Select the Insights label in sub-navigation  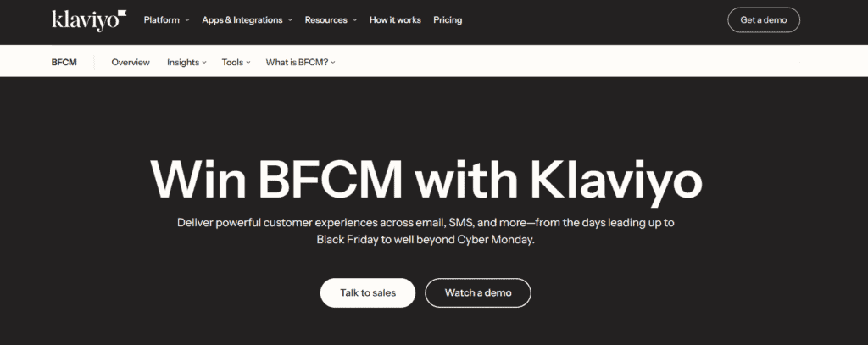click(183, 62)
